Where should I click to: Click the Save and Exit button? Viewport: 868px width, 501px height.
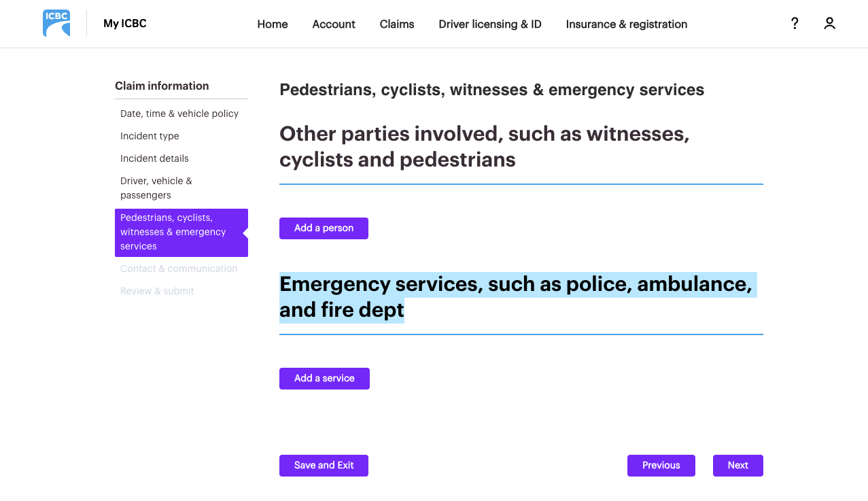click(324, 466)
